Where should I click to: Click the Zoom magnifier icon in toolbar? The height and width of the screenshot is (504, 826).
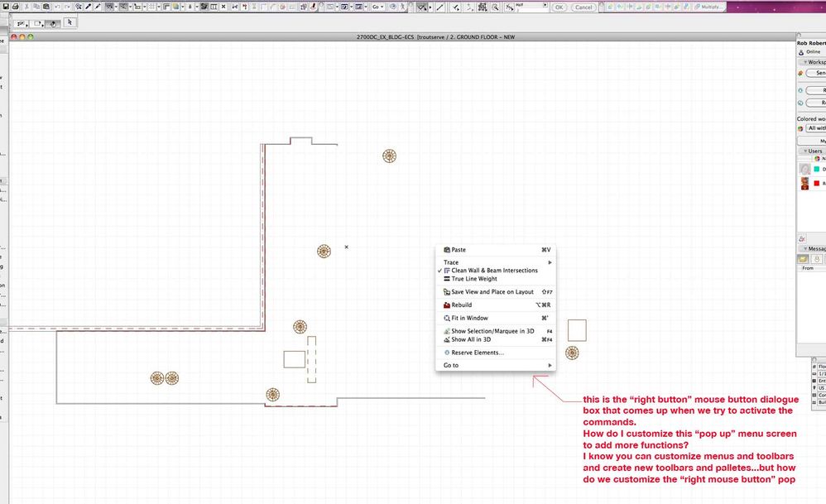pos(496,7)
